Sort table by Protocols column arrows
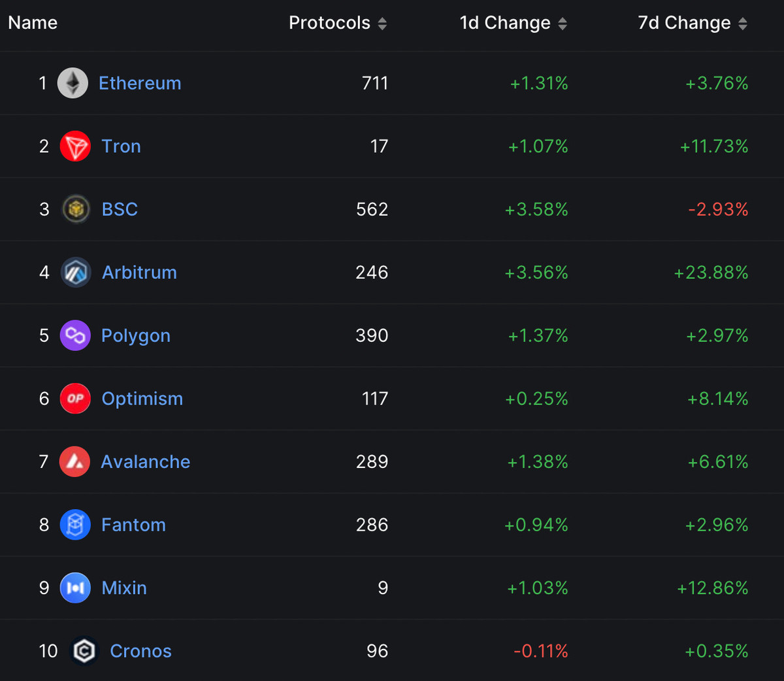Image resolution: width=784 pixels, height=681 pixels. click(382, 24)
